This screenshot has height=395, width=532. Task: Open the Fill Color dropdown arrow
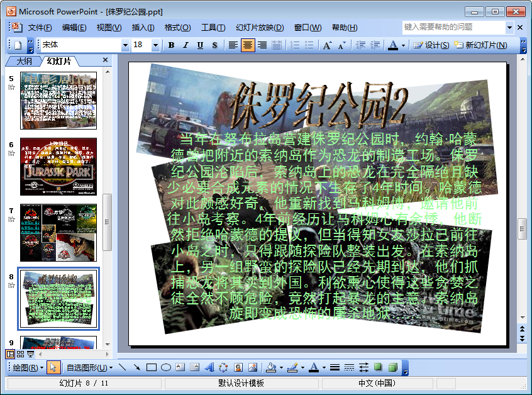[281, 368]
